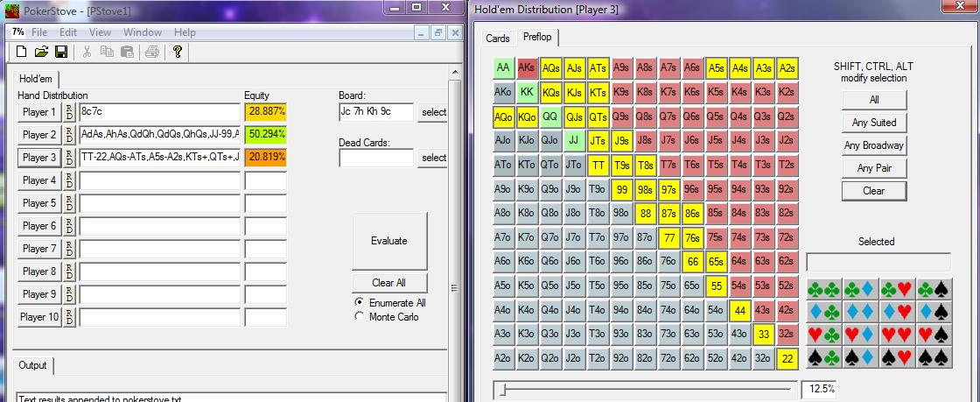Click the Paste clipboard toolbar icon
Screen dimensions: 980x402
127,52
